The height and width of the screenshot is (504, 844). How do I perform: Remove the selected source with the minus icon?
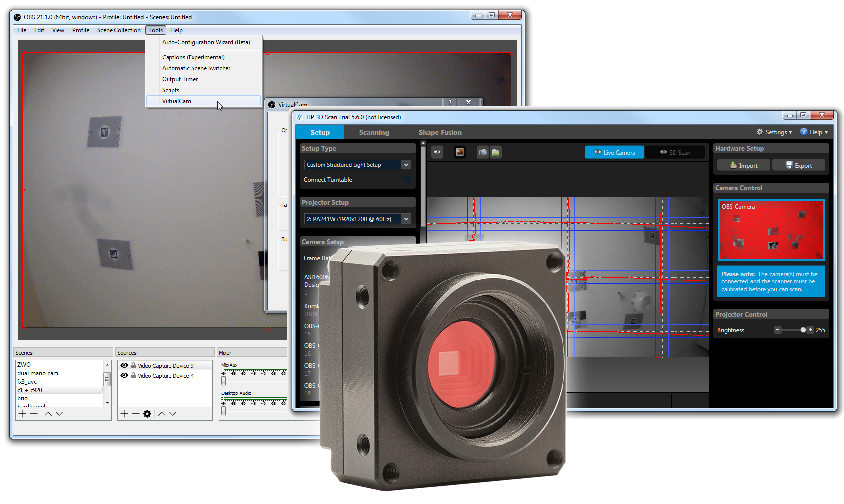[x=135, y=414]
